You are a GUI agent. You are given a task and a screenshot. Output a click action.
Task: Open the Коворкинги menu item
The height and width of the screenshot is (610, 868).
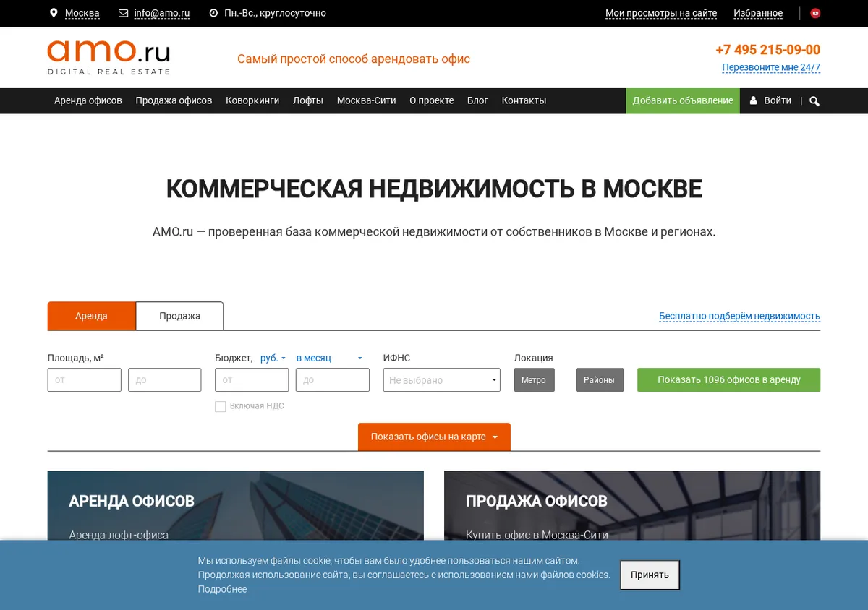coord(252,100)
